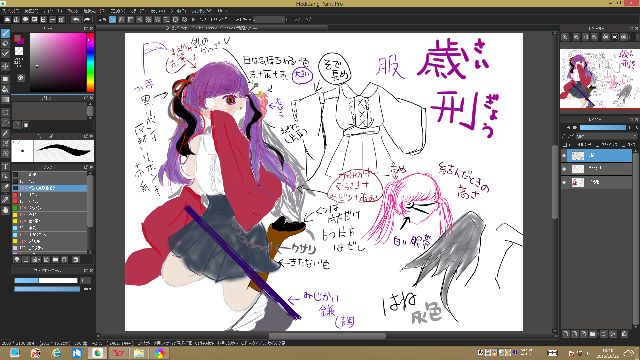Viewport: 640px width, 360px height.
Task: Select the rectangular Select tool
Action: tap(5, 112)
